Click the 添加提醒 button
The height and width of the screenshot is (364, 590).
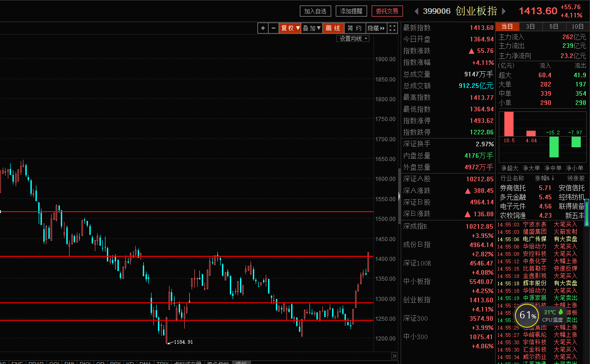click(351, 11)
